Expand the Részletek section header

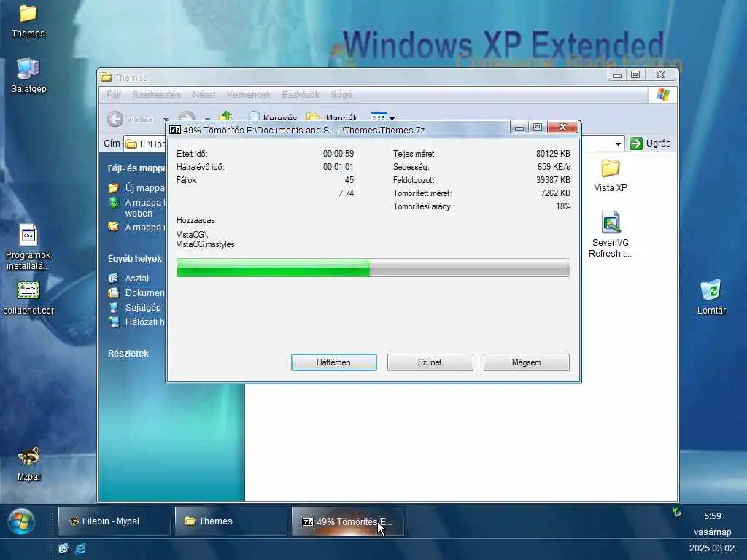(128, 354)
